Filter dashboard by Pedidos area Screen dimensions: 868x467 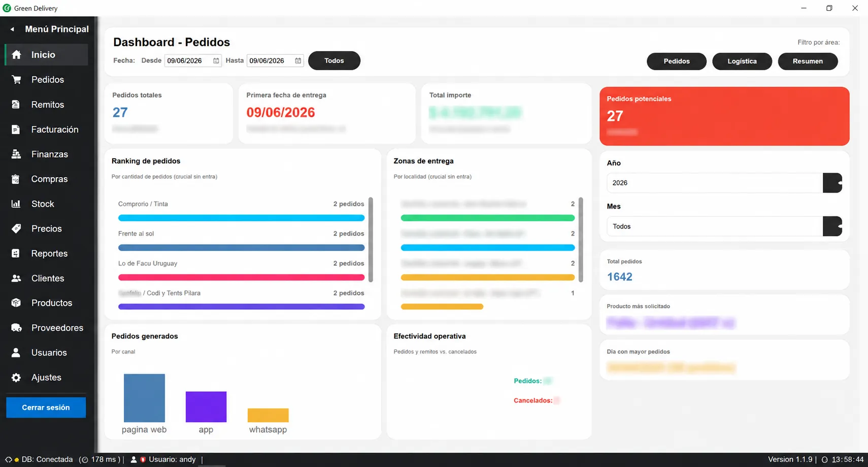click(677, 61)
